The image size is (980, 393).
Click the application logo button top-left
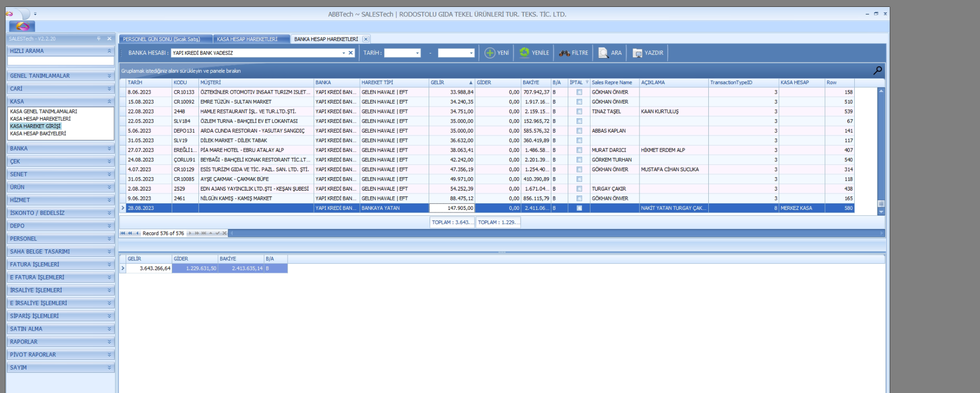(x=22, y=26)
